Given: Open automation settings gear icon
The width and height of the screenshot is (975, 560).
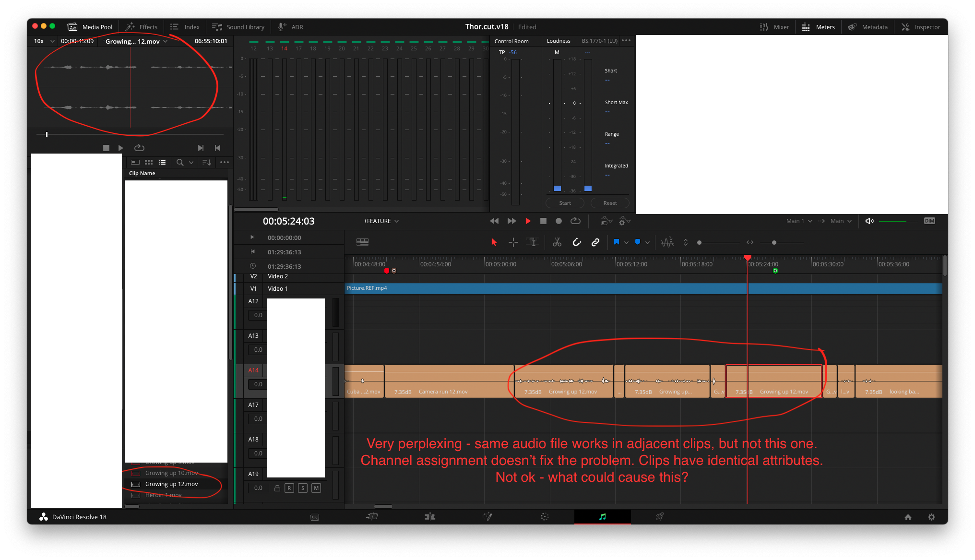Looking at the screenshot, I should point(624,221).
